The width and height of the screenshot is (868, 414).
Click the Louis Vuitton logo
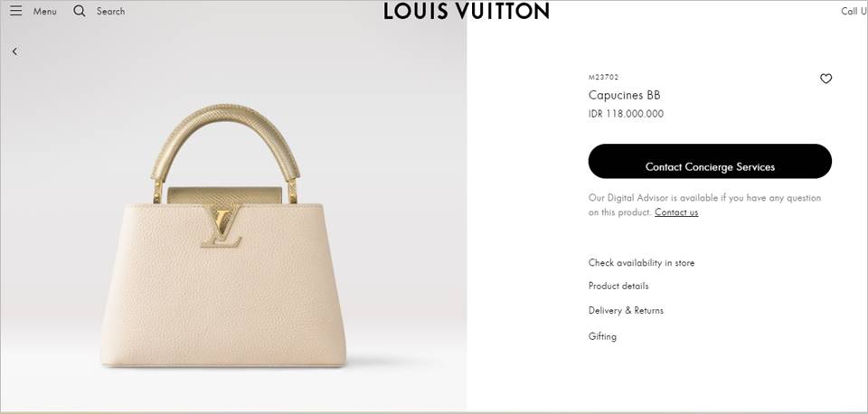pos(467,11)
